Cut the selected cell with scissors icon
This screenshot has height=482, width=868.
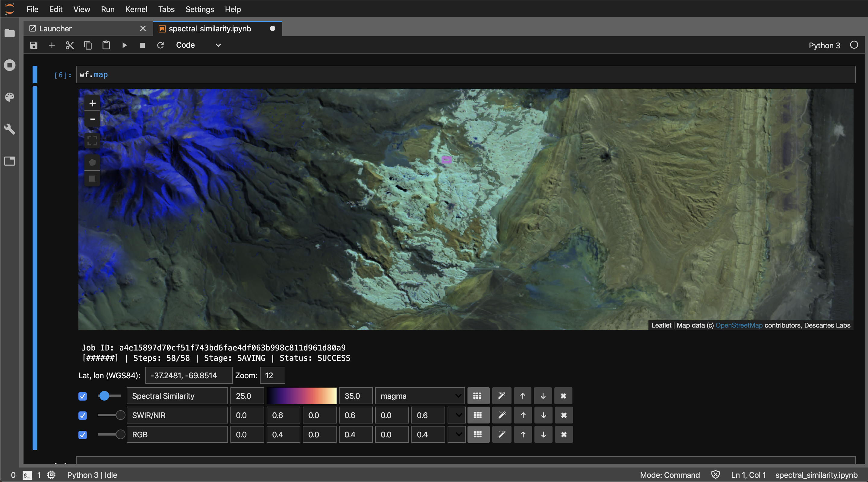click(x=70, y=45)
